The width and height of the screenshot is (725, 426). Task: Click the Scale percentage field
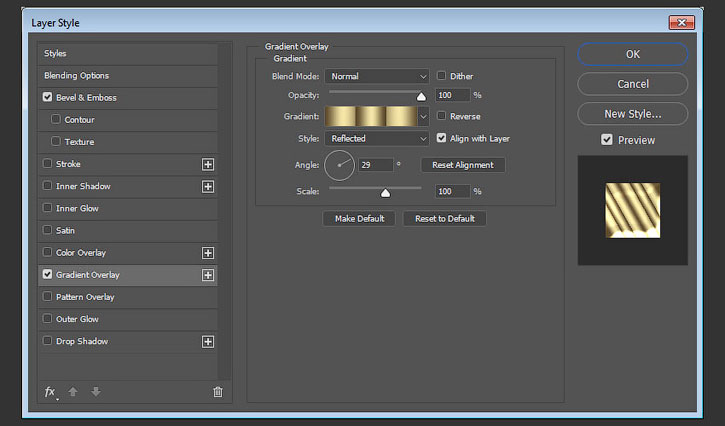pyautogui.click(x=453, y=191)
